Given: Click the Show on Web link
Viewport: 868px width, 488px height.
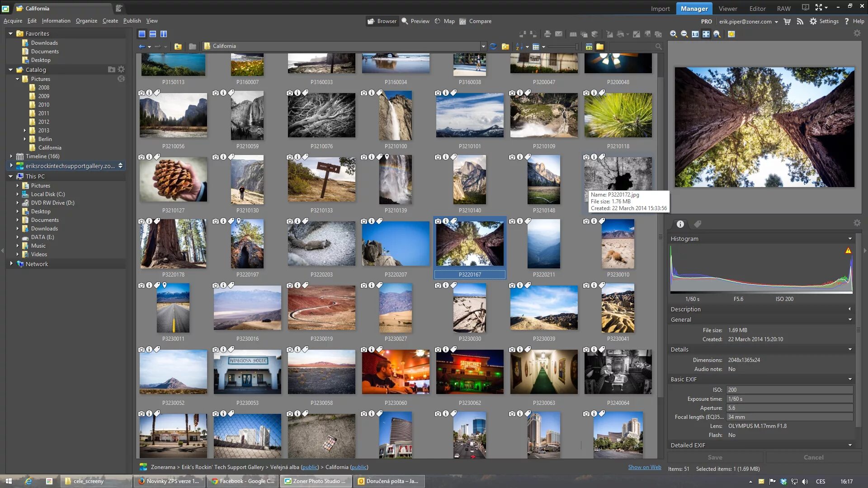Looking at the screenshot, I should coord(644,467).
